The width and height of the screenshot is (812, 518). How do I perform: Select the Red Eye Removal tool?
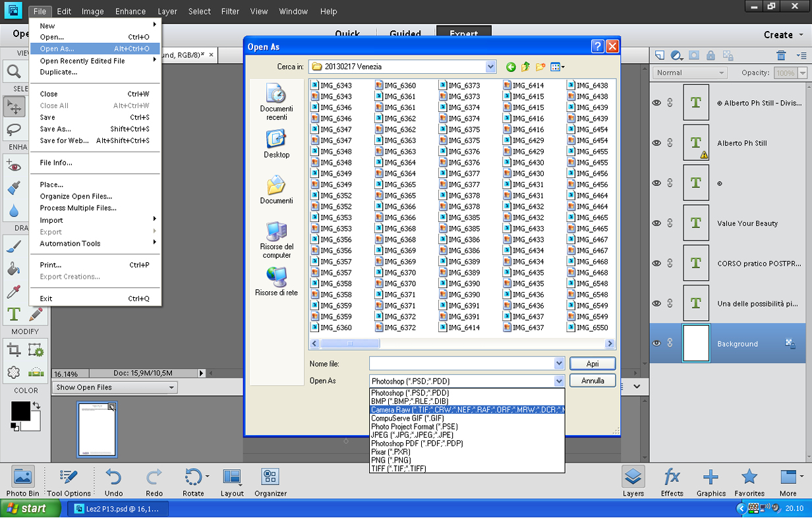point(14,165)
